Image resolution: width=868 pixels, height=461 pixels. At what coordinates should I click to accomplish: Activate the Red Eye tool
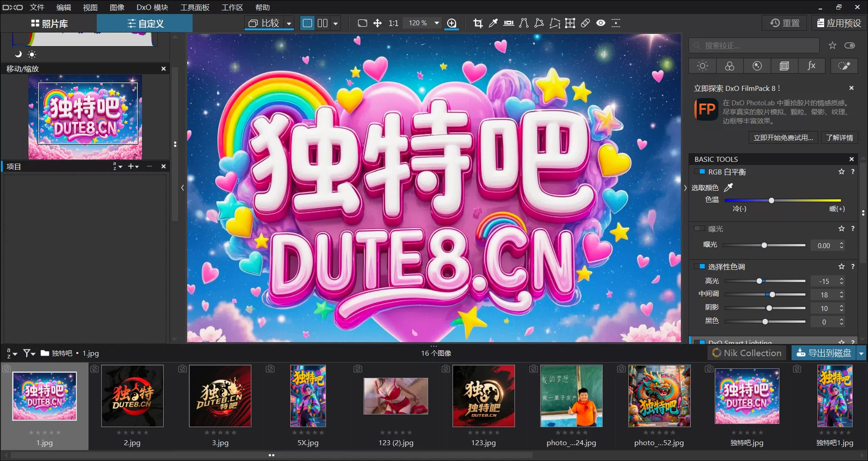600,23
